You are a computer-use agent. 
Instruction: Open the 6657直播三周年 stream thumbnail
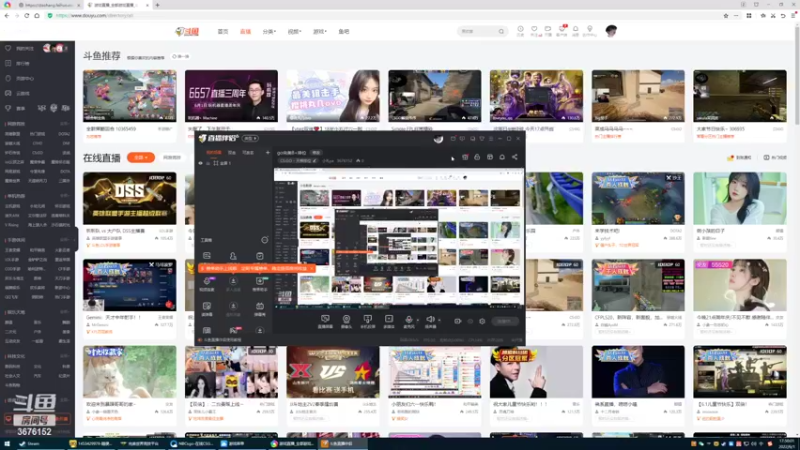231,96
